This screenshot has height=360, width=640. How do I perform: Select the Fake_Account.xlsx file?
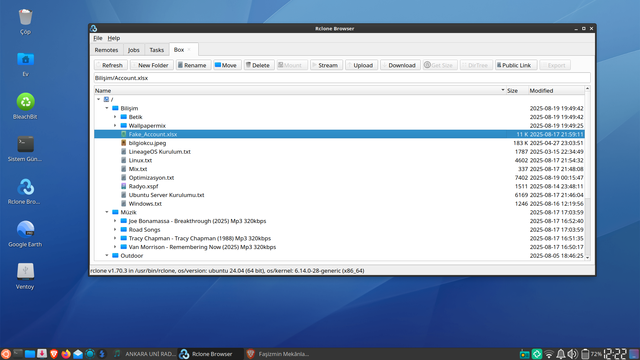click(x=339, y=134)
